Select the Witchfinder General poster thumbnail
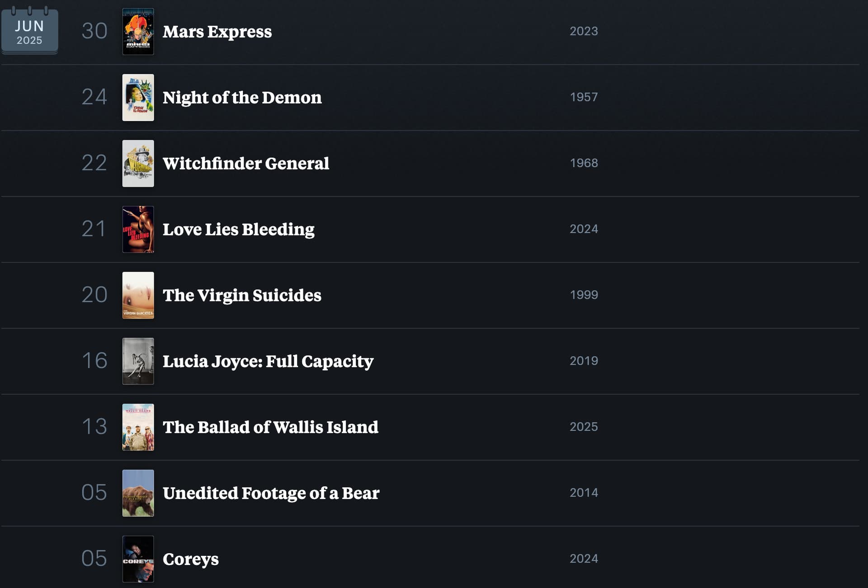Viewport: 868px width, 588px height. coord(138,164)
